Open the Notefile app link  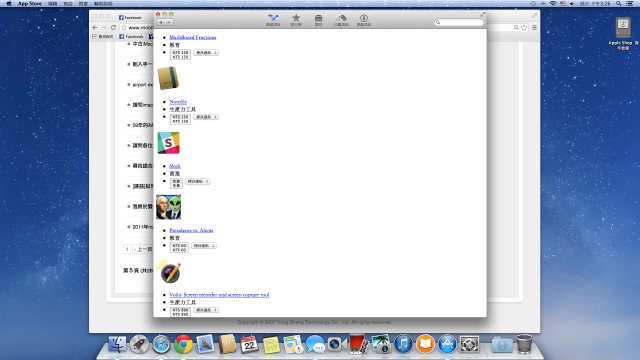pyautogui.click(x=178, y=102)
